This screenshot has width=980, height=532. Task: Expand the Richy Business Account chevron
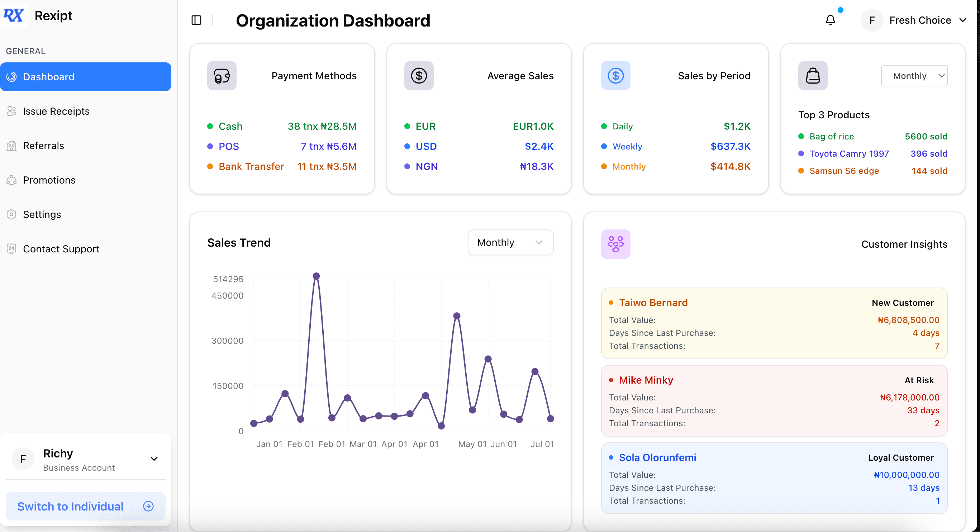154,459
